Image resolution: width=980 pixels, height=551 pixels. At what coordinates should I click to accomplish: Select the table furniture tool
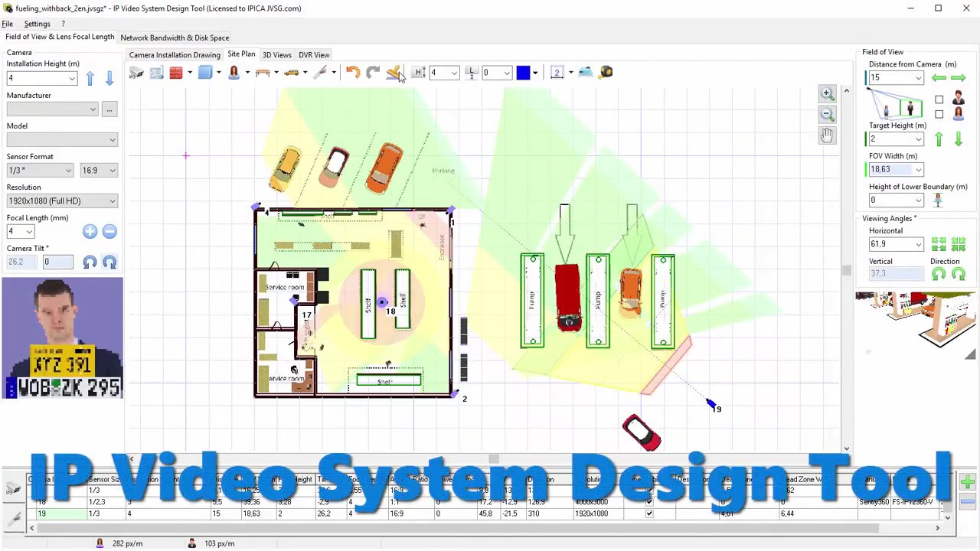tap(263, 73)
